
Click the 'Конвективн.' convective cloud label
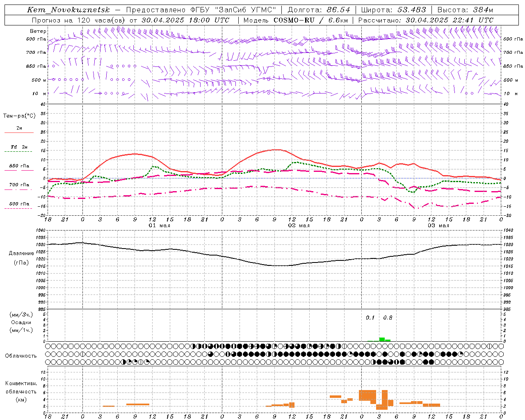click(x=21, y=383)
